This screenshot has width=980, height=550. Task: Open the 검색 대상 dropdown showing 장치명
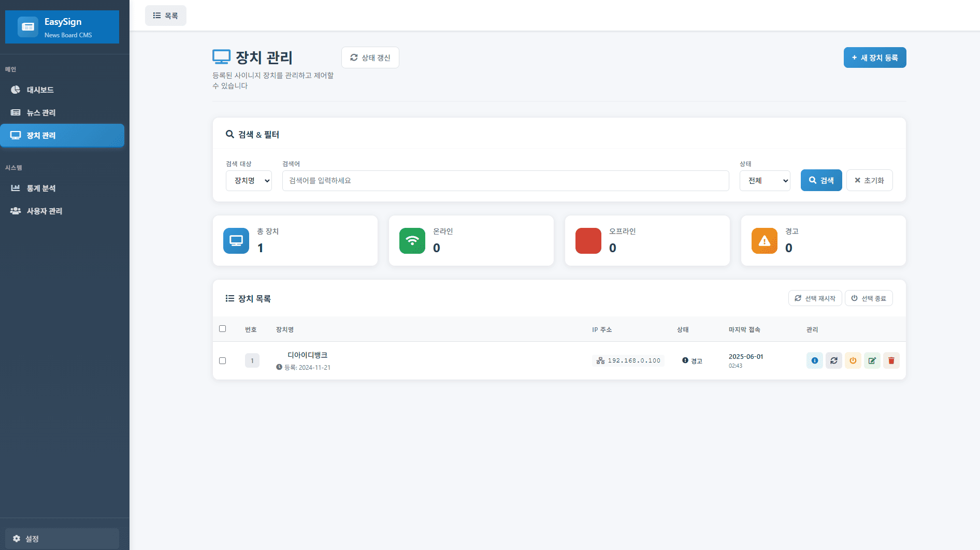coord(249,181)
